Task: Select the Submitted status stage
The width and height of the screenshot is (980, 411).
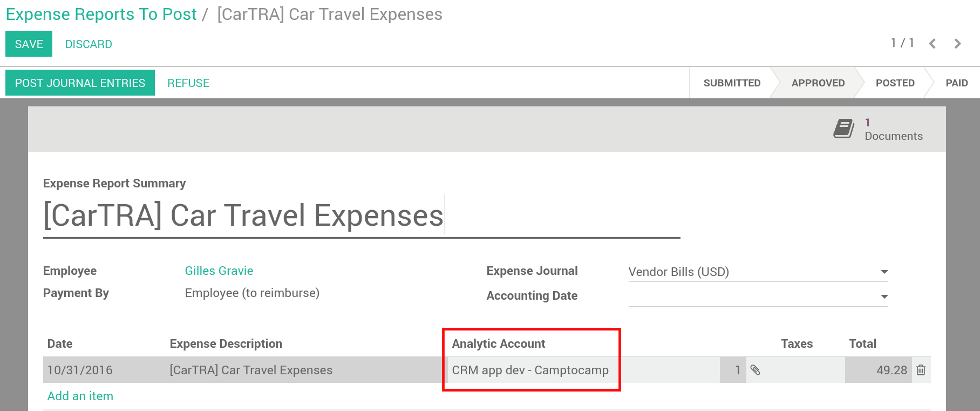Action: 732,83
